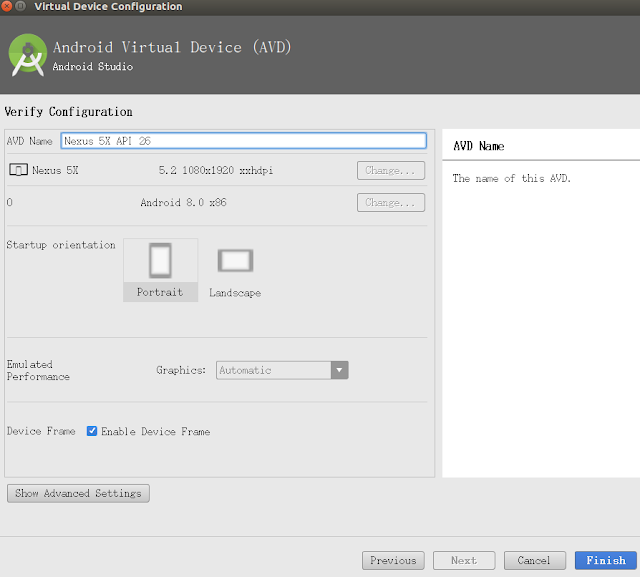This screenshot has height=577, width=640.
Task: Go back with the Previous button
Action: 393,560
